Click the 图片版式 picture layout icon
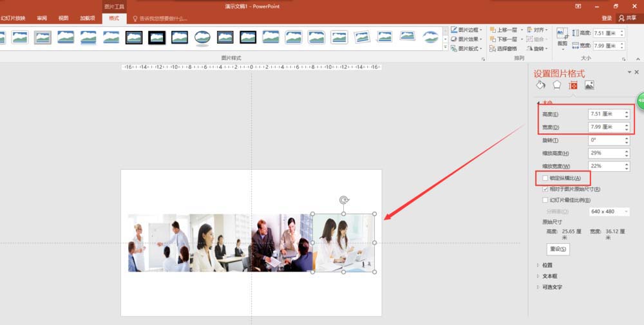 pos(454,48)
